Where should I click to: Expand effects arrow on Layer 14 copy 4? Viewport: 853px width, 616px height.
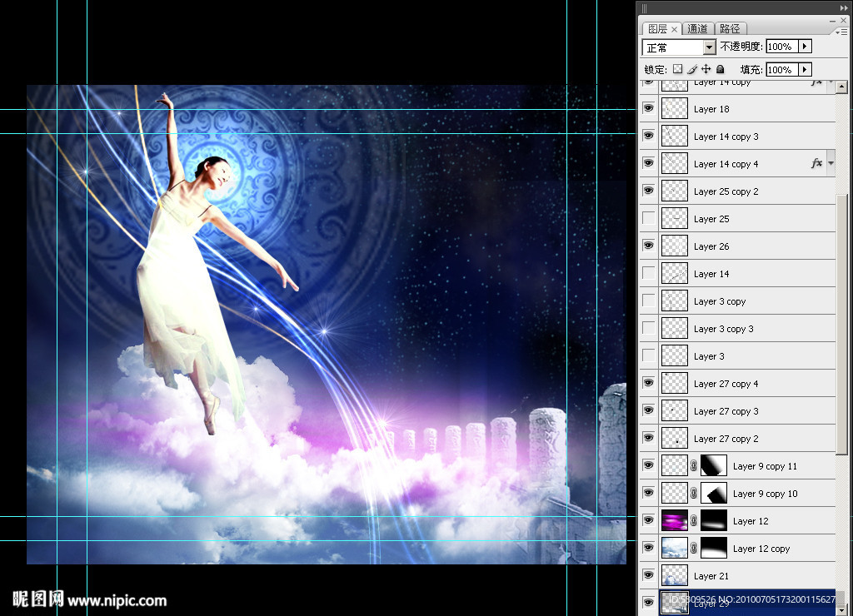tap(831, 163)
